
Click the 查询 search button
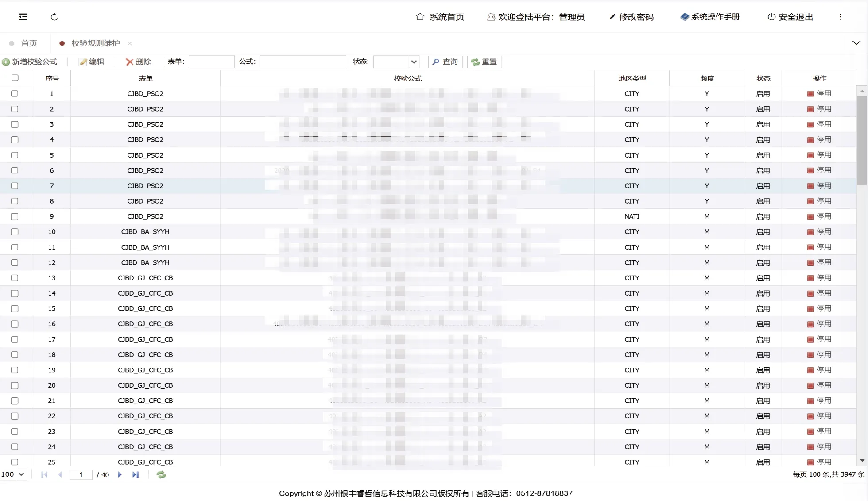445,62
